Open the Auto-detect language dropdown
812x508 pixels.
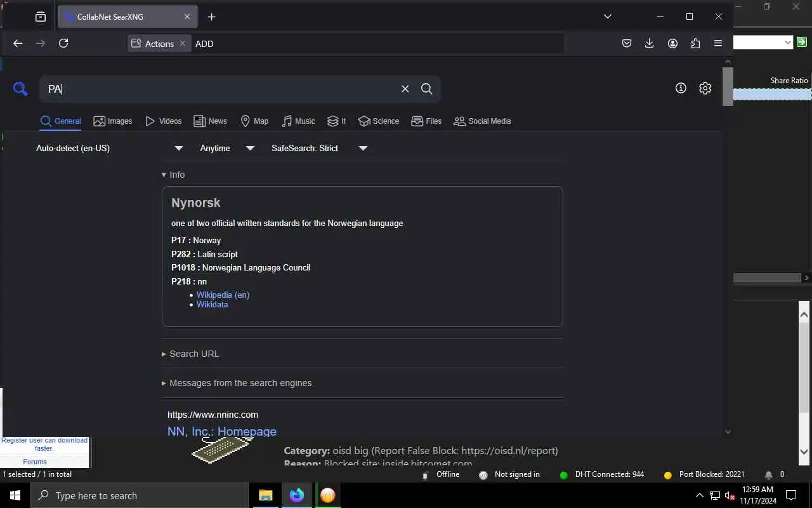(110, 148)
